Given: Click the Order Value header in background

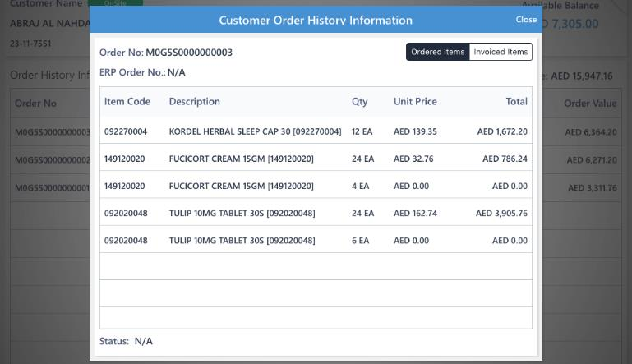Looking at the screenshot, I should point(590,104).
